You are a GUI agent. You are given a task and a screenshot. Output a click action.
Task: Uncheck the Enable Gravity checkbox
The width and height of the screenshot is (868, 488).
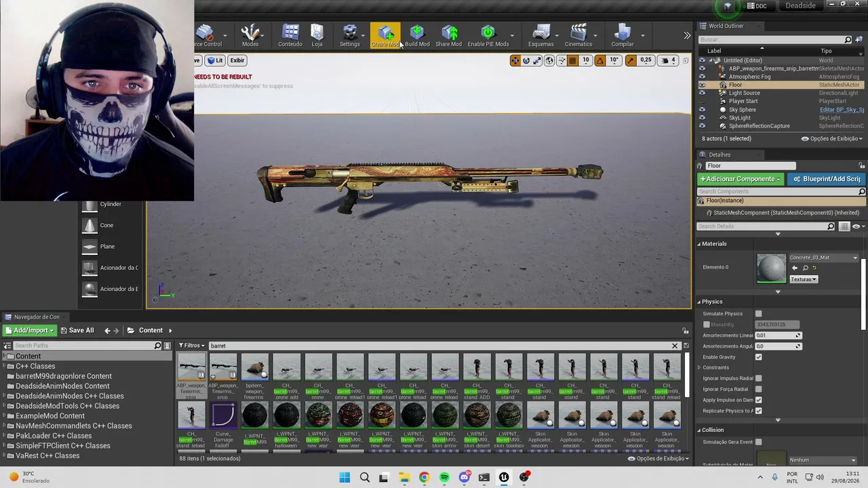pos(759,357)
